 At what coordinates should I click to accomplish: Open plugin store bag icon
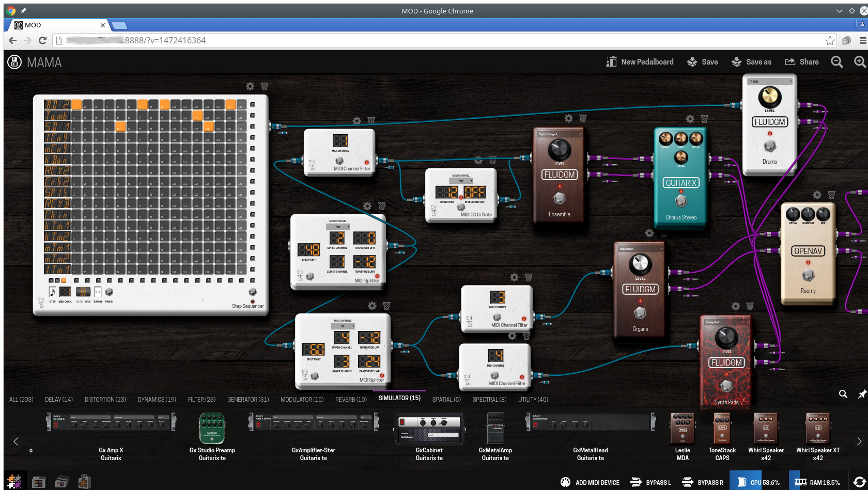coord(84,482)
